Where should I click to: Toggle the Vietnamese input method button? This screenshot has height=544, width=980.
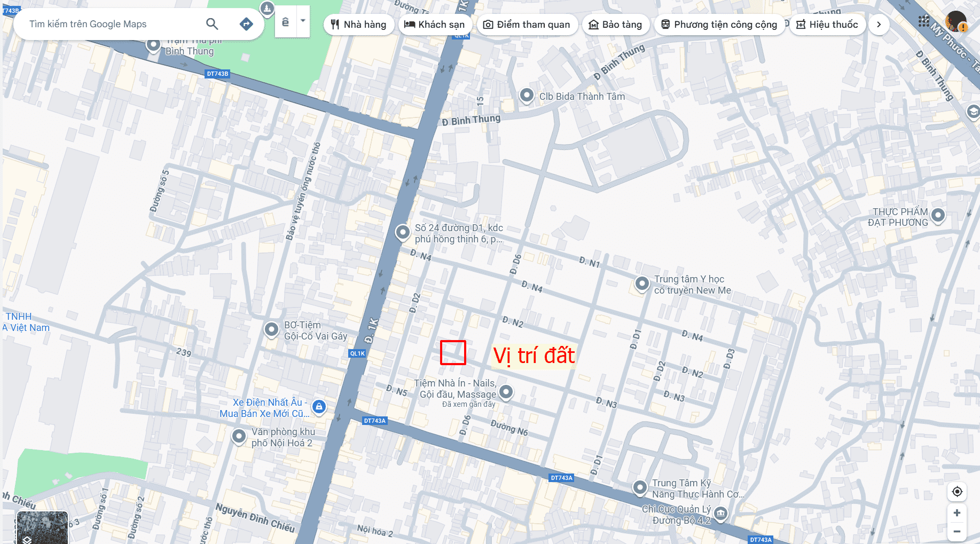(x=285, y=22)
